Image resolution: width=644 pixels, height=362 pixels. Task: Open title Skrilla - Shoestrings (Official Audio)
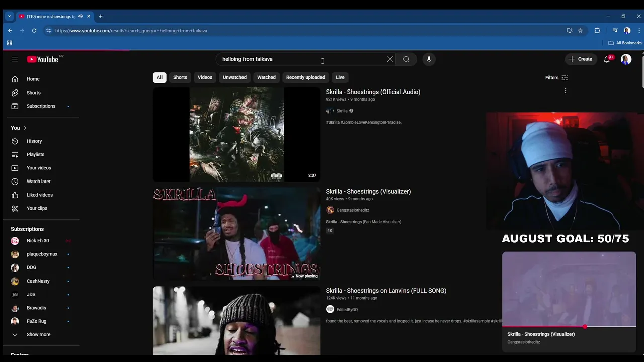[x=373, y=92]
